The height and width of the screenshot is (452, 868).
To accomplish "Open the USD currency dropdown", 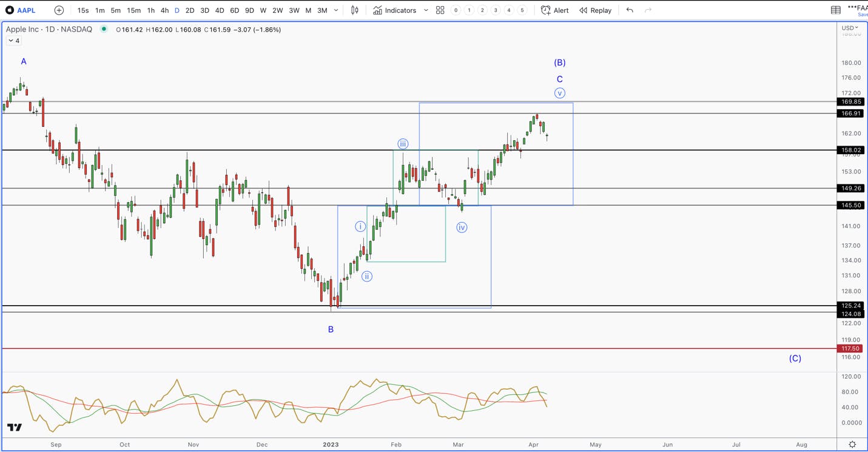I will coord(850,28).
